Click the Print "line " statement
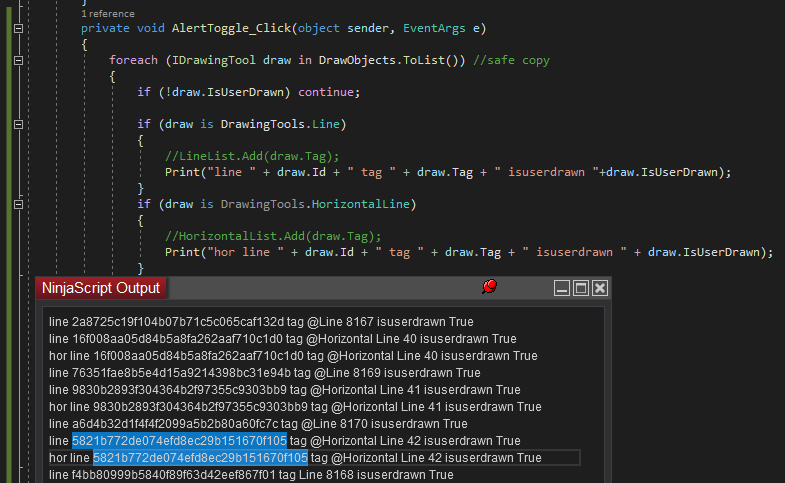Image resolution: width=785 pixels, height=483 pixels. click(448, 172)
